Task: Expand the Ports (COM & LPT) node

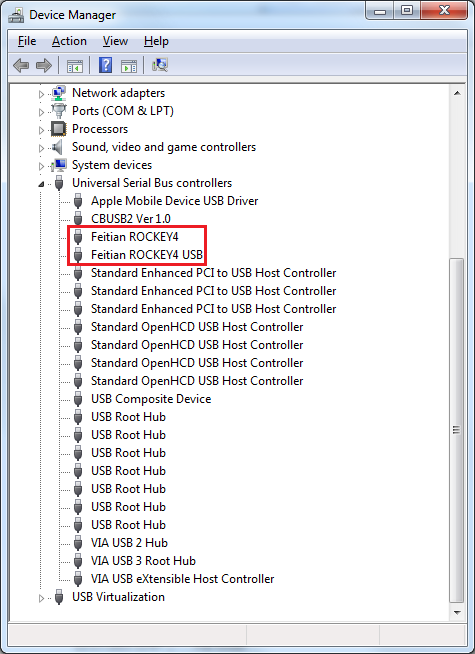Action: point(41,112)
